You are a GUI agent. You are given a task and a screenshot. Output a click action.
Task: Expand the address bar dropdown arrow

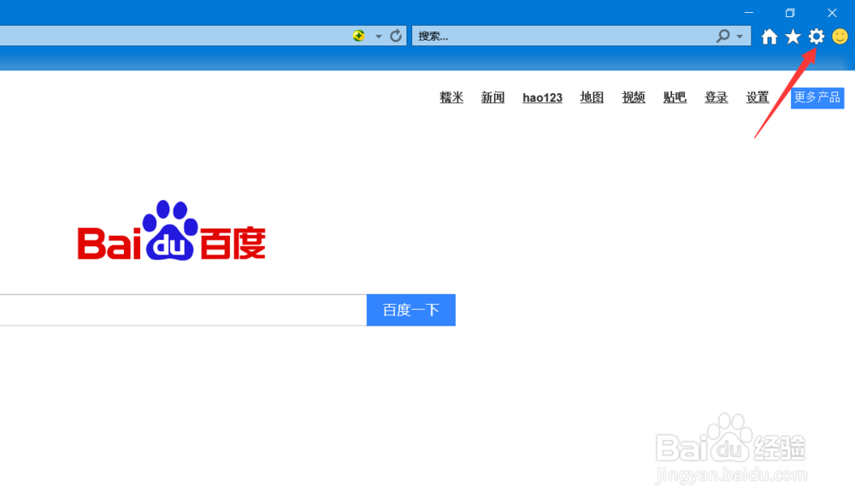[x=378, y=37]
